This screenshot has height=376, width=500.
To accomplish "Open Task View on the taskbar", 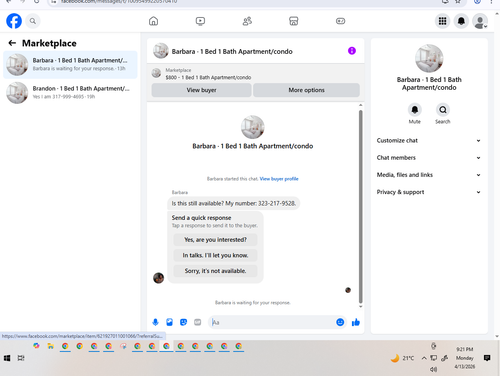I will point(21,358).
